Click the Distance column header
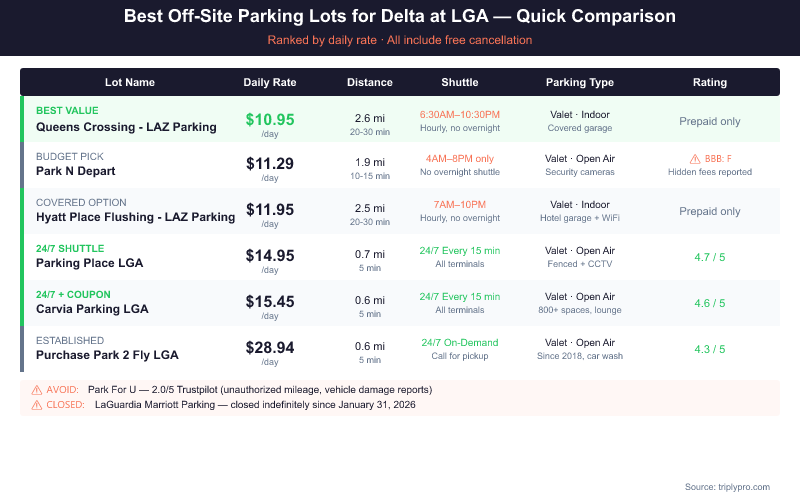 [370, 82]
